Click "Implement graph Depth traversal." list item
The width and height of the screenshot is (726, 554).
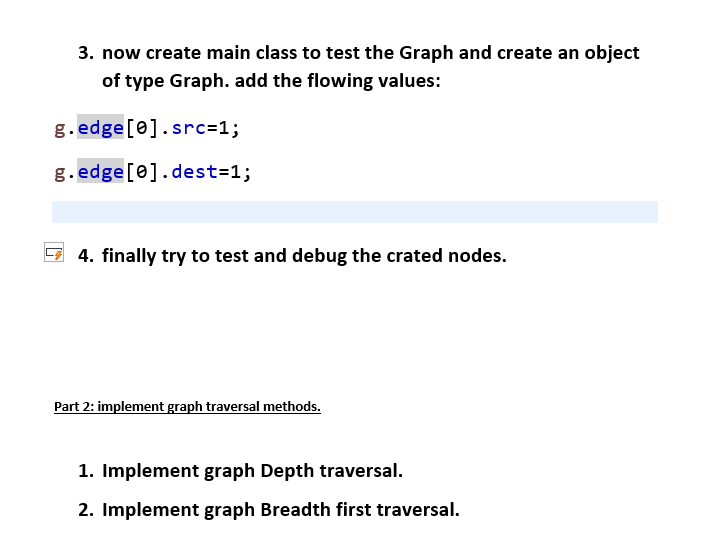click(x=252, y=471)
